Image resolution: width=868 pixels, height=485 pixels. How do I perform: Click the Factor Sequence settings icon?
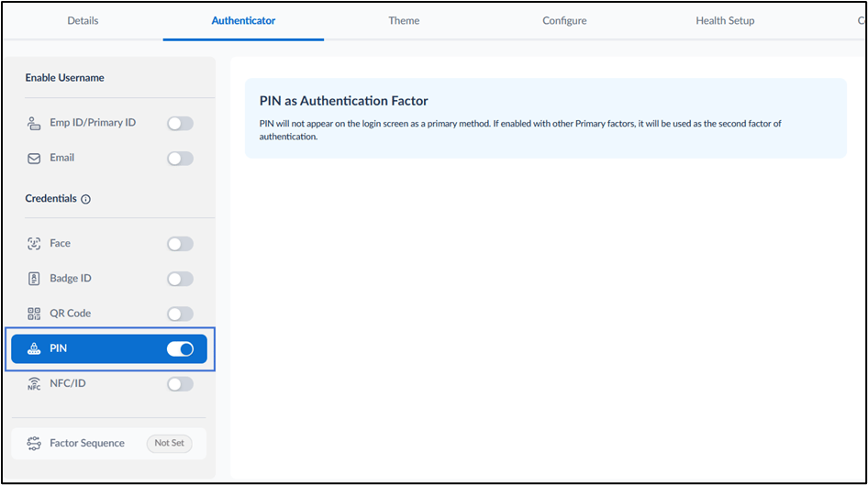pyautogui.click(x=34, y=444)
